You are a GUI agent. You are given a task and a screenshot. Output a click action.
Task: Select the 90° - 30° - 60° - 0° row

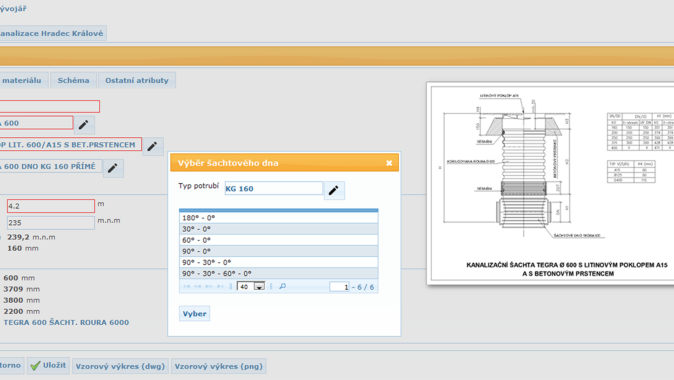(x=279, y=273)
